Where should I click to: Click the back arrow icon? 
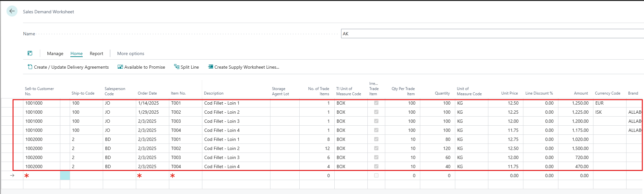point(12,11)
